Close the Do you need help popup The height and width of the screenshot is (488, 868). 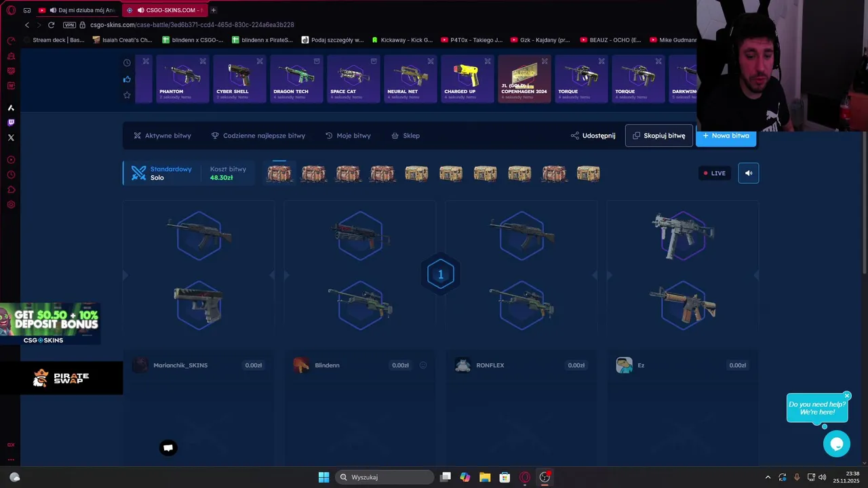(x=847, y=396)
